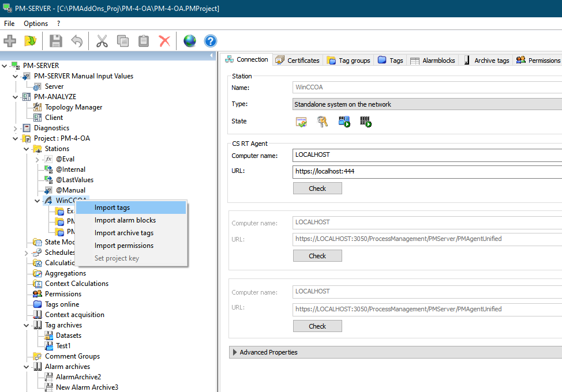562x392 pixels.
Task: Click the Tags online blue folder icon
Action: [x=38, y=304]
